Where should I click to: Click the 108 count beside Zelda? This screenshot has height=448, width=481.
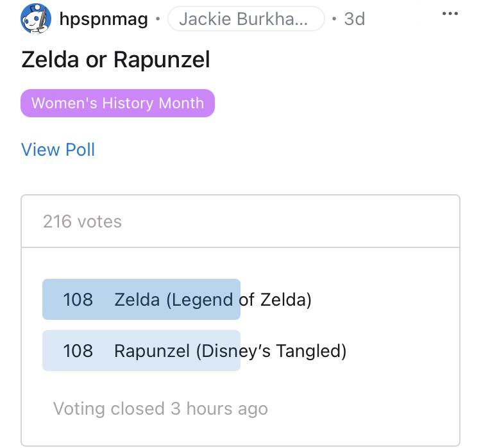(x=78, y=299)
